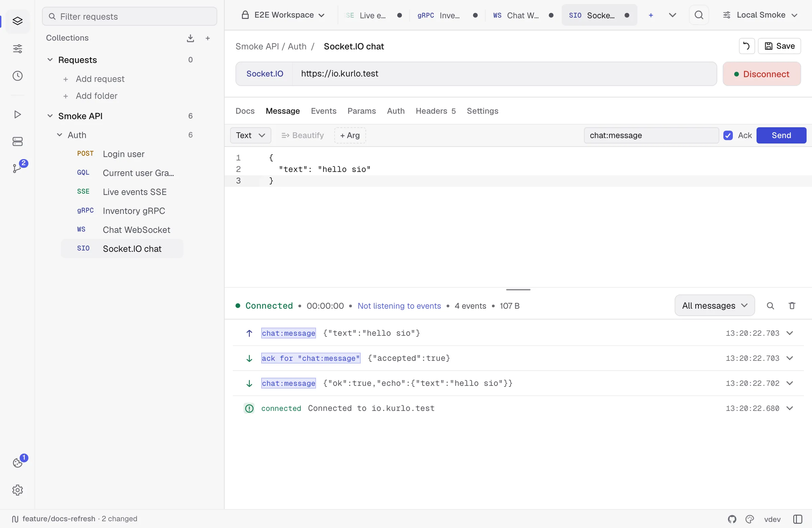
Task: Revert changes with the undo icon
Action: 746,46
